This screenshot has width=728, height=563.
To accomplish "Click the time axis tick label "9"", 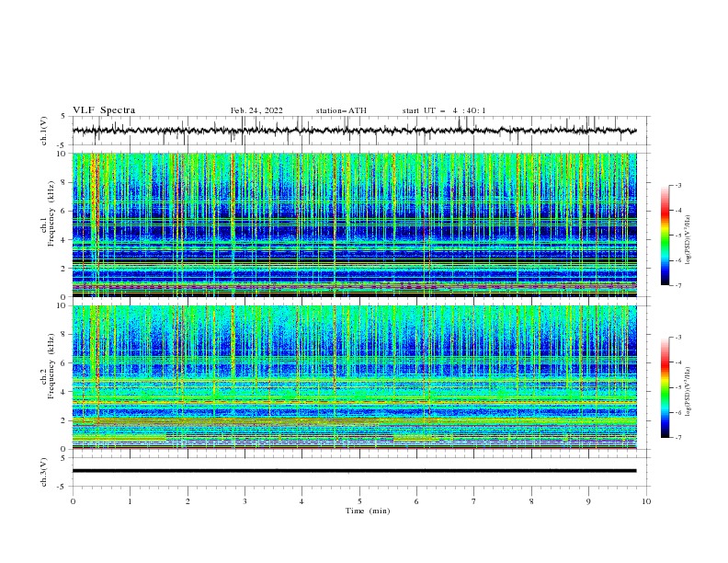I will [588, 501].
